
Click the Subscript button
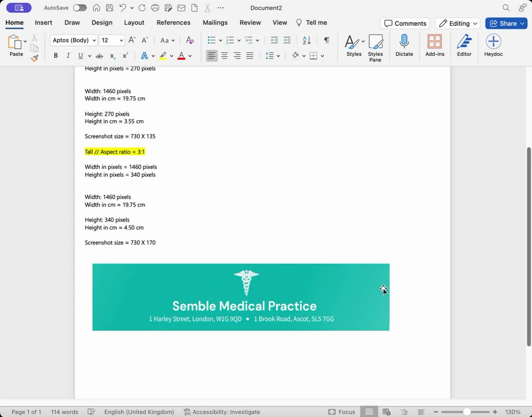(113, 56)
